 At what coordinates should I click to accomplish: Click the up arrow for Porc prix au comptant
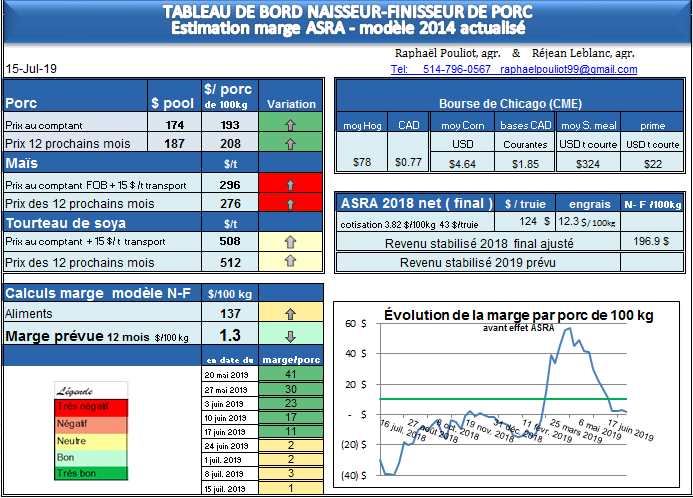pyautogui.click(x=290, y=126)
